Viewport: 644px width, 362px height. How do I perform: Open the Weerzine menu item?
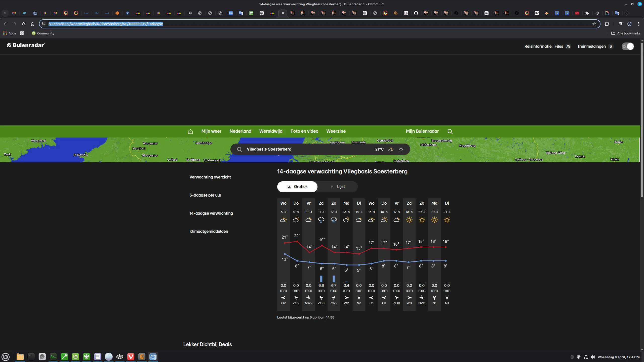[336, 131]
